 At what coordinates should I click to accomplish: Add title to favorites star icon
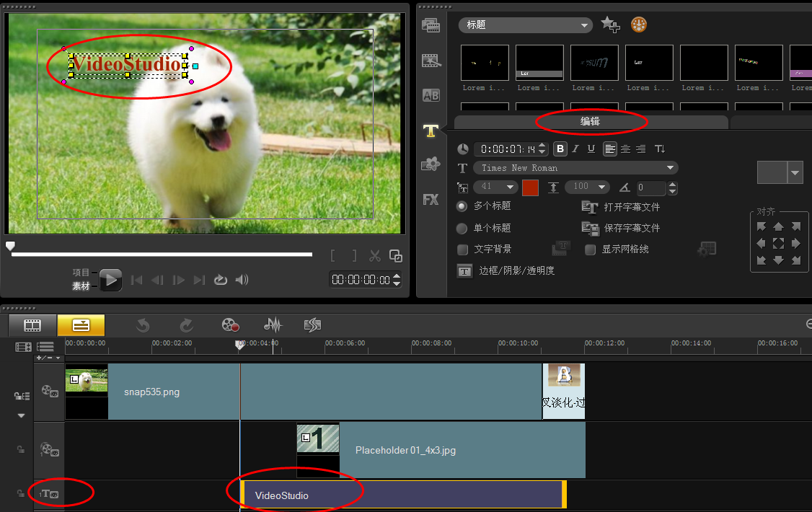pos(610,25)
